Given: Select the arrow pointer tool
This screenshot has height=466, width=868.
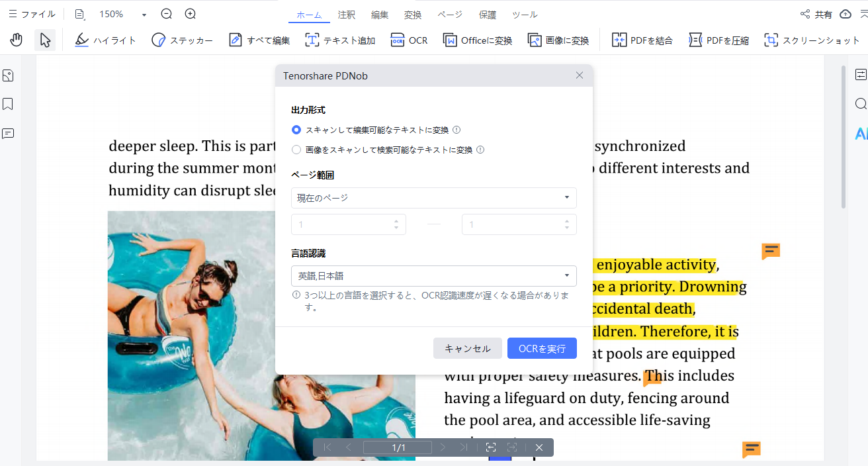Looking at the screenshot, I should pos(45,40).
